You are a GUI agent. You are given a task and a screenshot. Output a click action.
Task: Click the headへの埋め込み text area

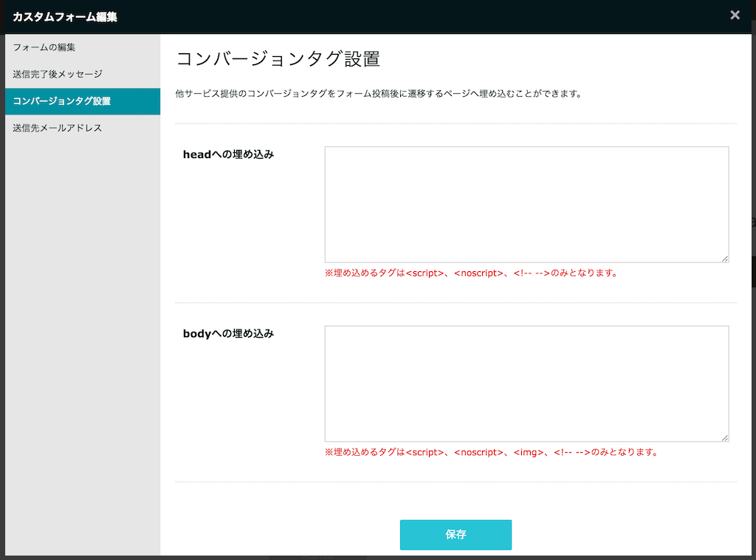point(526,205)
